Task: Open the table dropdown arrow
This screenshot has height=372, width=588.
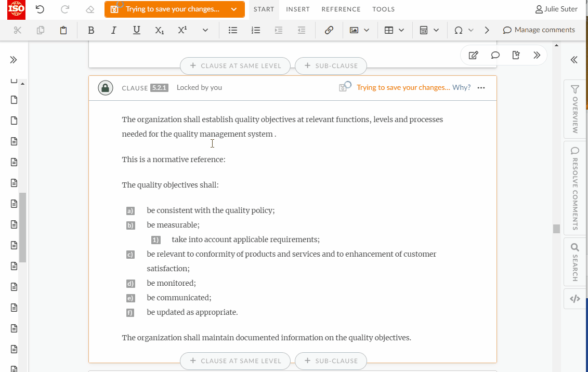Action: [401, 30]
